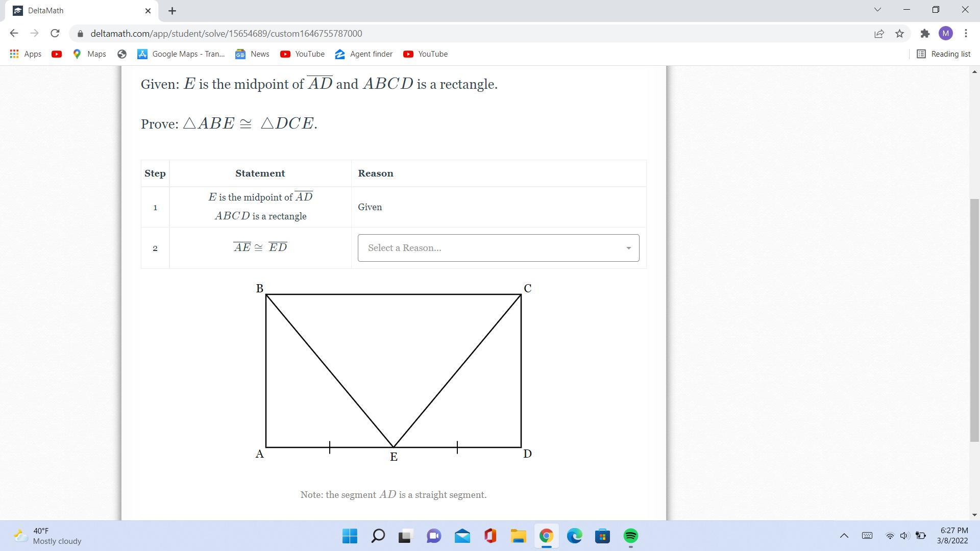
Task: Open the Apps bookmarks shortcut
Action: (x=26, y=54)
